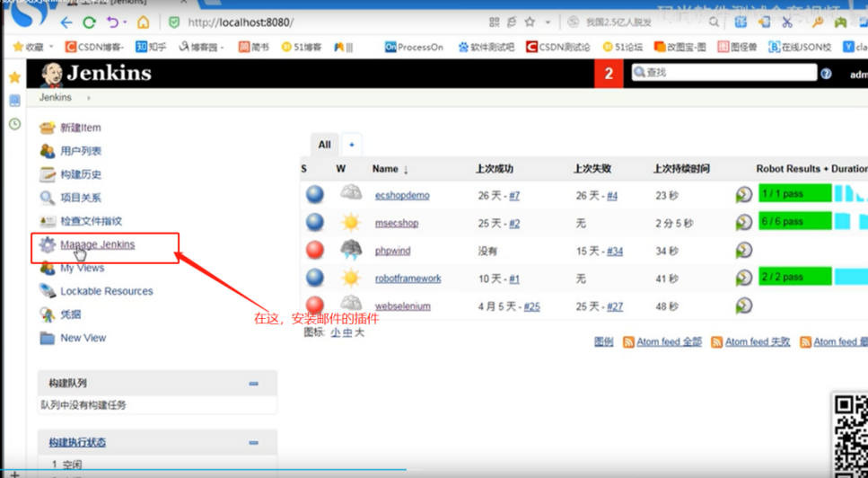This screenshot has width=868, height=478.
Task: Schedule a build for webselenium
Action: coord(743,305)
